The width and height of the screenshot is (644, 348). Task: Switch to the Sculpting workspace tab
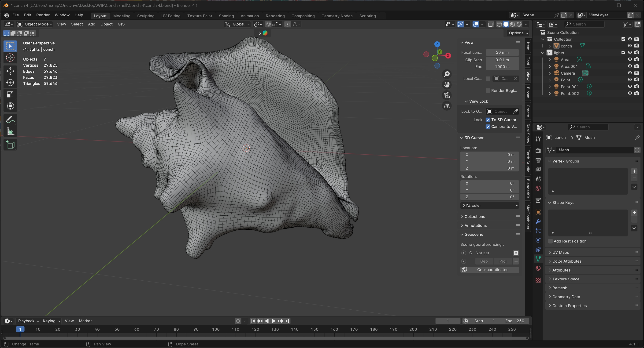145,16
